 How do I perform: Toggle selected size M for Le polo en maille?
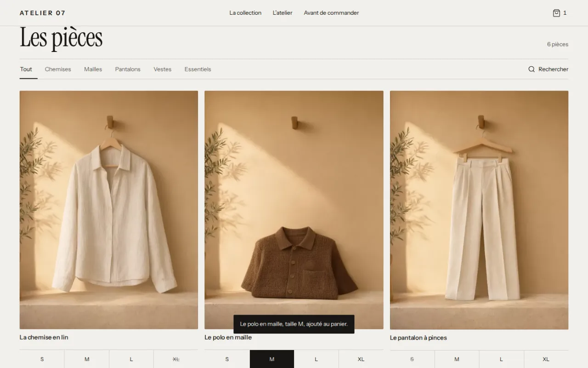click(x=272, y=359)
